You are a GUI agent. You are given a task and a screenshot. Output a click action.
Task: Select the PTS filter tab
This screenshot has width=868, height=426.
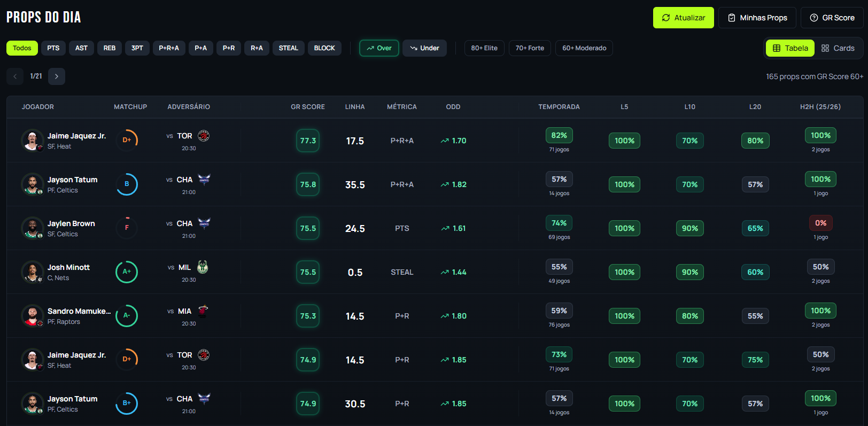click(x=53, y=48)
